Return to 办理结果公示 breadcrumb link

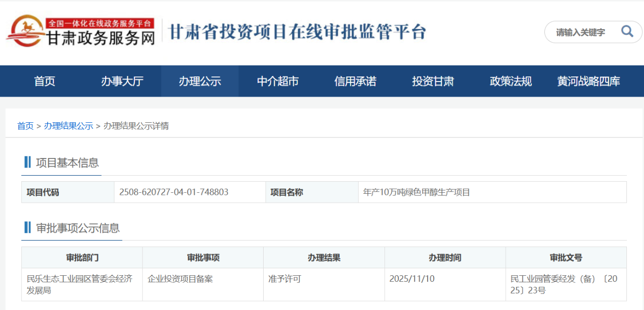(x=68, y=126)
